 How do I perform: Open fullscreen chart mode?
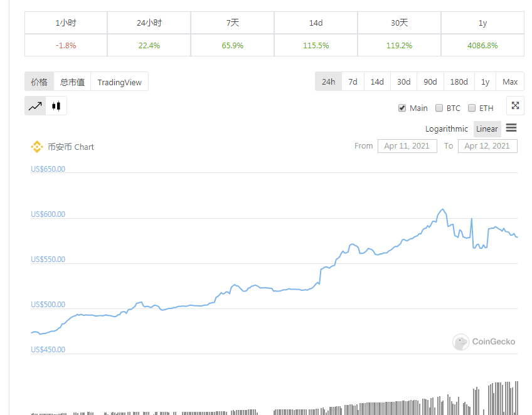pyautogui.click(x=515, y=105)
